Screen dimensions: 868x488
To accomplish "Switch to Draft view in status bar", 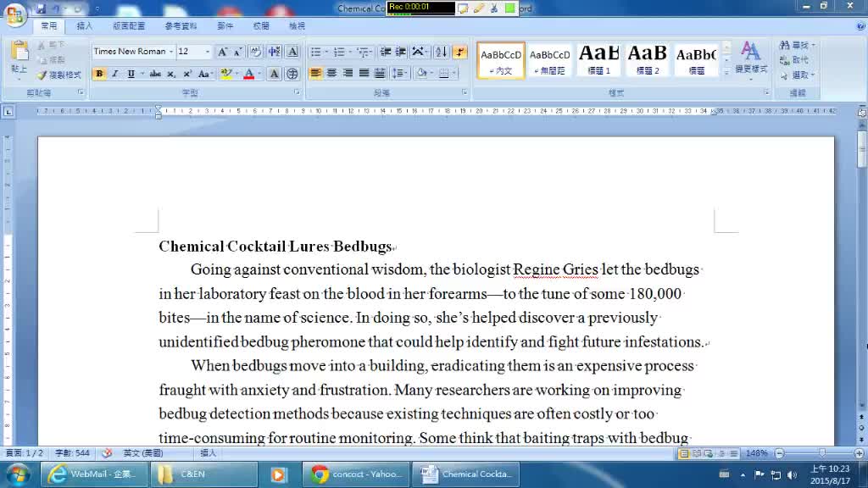I will (734, 454).
